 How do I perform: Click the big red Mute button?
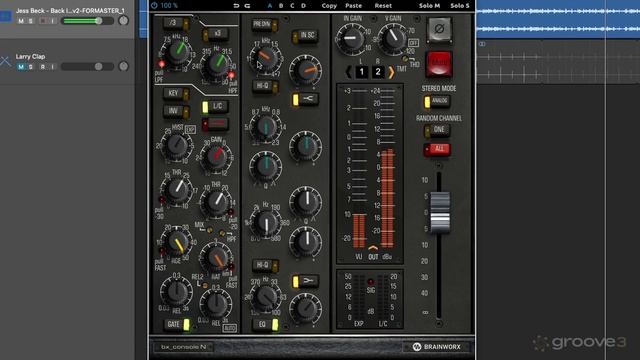(439, 64)
